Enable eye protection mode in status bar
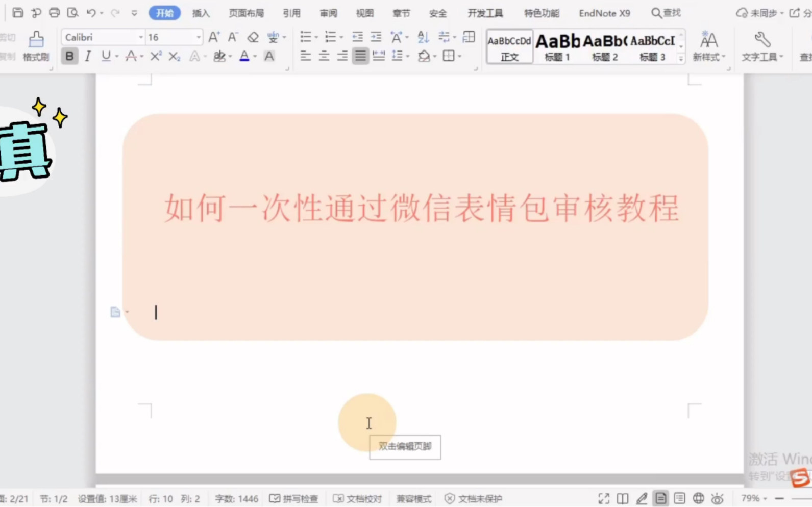The image size is (812, 507). [x=718, y=498]
